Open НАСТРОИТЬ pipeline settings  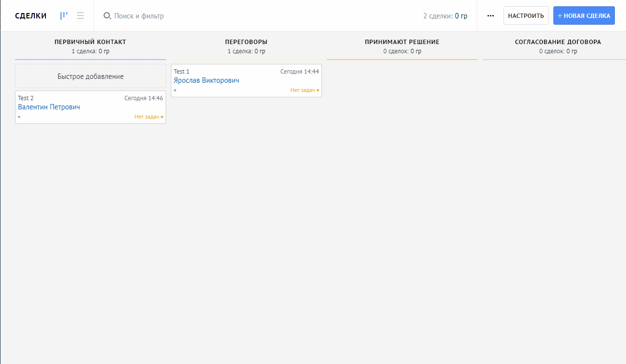[526, 15]
